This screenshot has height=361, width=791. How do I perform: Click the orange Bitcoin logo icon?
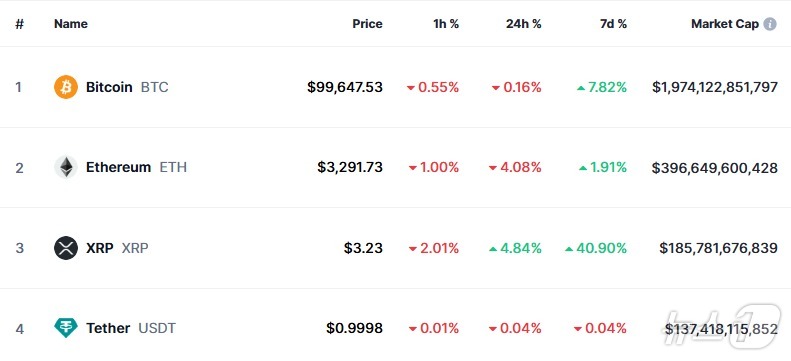coord(66,87)
